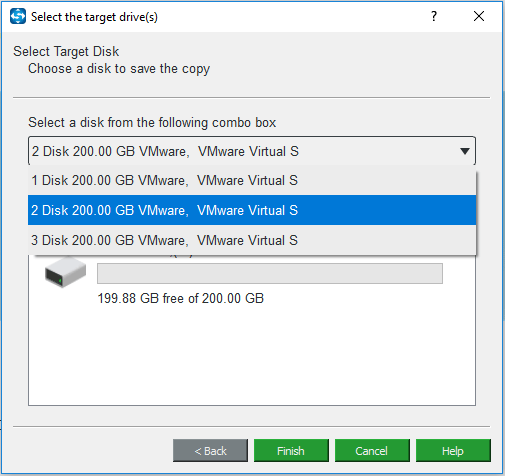Click the disk usage capacity bar

coord(270,273)
